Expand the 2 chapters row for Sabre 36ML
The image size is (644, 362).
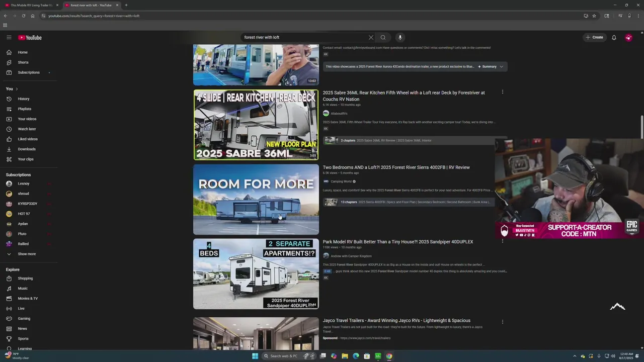[409, 140]
